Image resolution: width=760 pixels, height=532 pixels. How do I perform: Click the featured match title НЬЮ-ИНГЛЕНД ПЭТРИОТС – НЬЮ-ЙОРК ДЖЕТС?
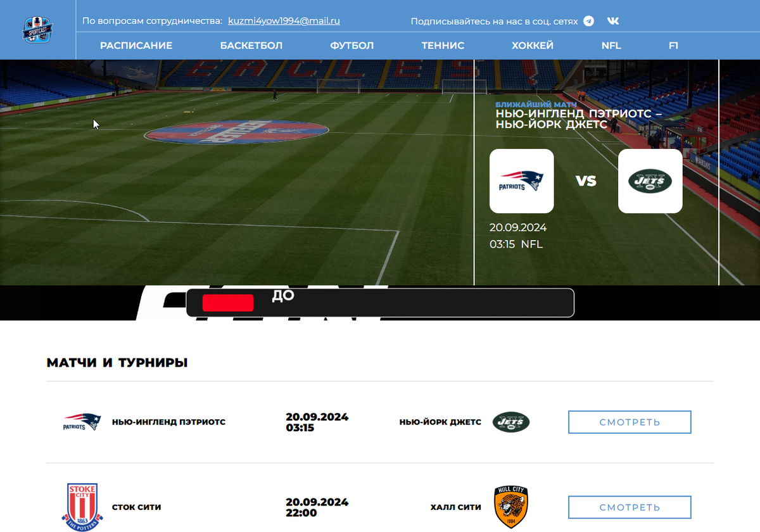(x=579, y=120)
